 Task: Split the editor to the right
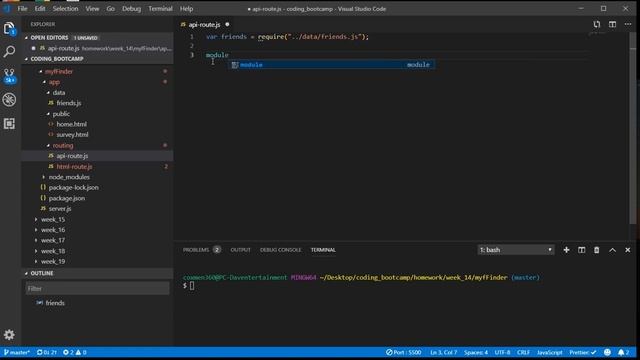tap(612, 24)
